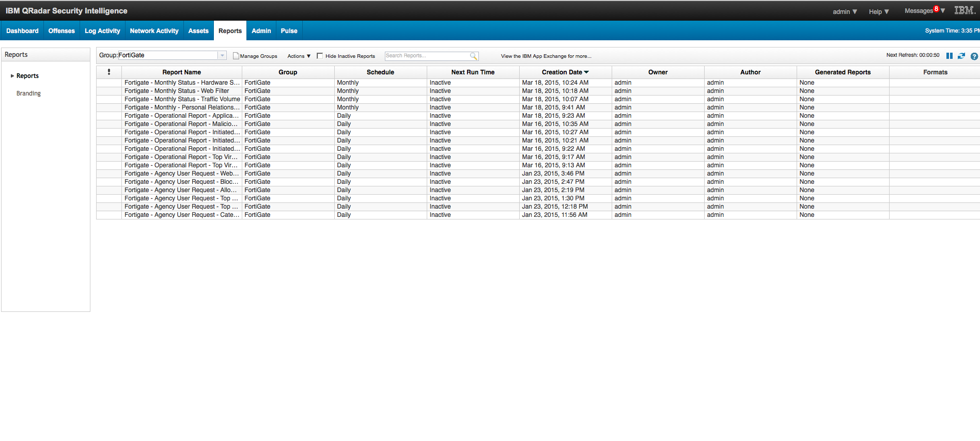Open the Group FortiGate dropdown
The image size is (980, 441).
[x=222, y=55]
